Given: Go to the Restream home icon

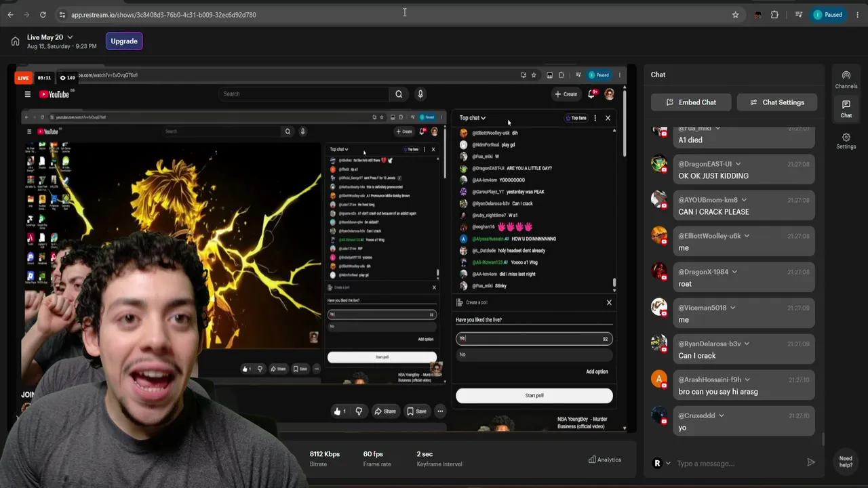Looking at the screenshot, I should (15, 41).
